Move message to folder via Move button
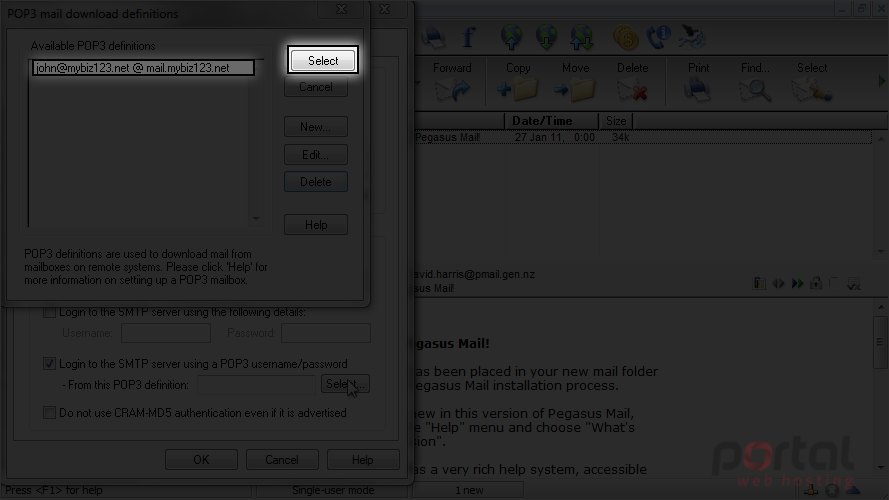 click(575, 82)
